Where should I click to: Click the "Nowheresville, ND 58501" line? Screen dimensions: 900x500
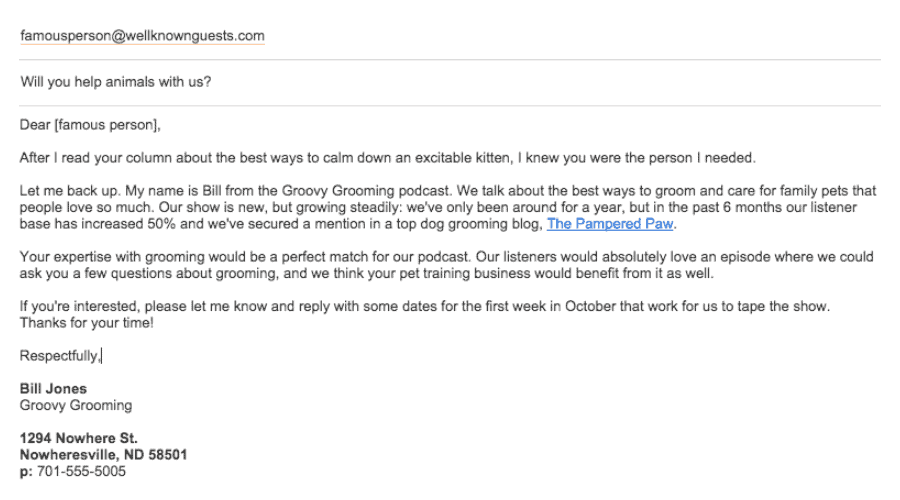(103, 455)
